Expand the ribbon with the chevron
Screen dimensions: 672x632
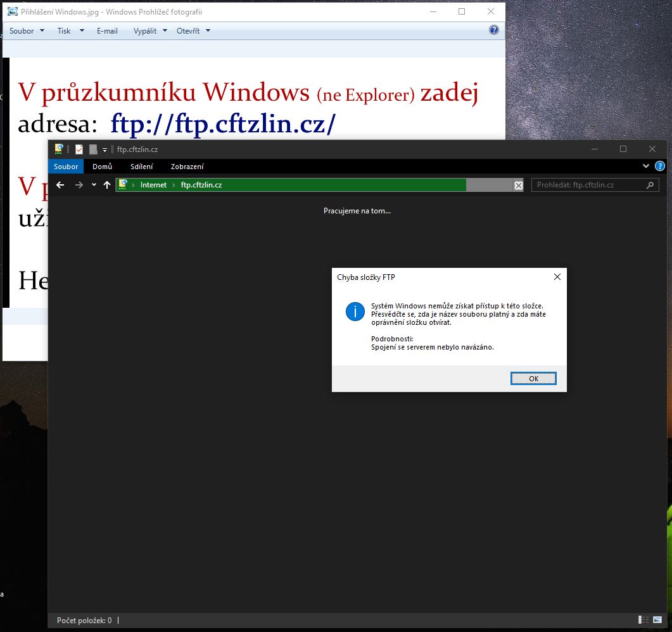point(646,167)
